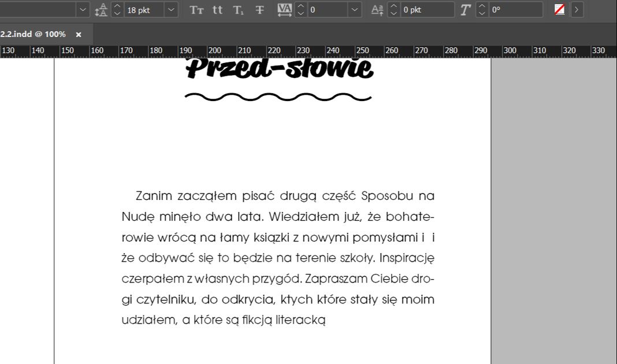Click the skew angle stepper arrows
Image resolution: width=617 pixels, height=364 pixels.
pyautogui.click(x=482, y=10)
